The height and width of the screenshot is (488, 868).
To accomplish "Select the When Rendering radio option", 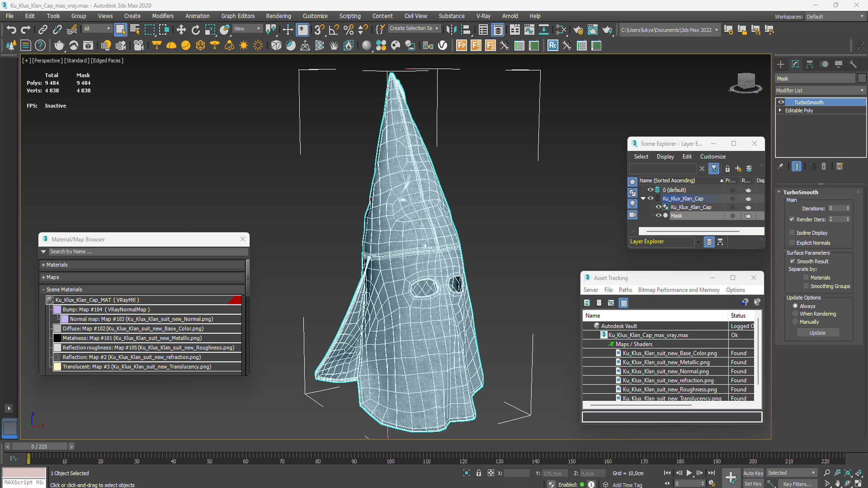I will point(795,314).
